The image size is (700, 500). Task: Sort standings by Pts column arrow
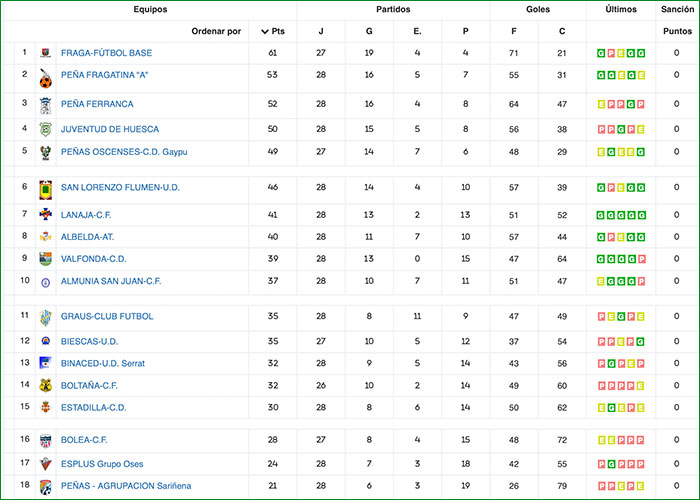click(x=271, y=31)
